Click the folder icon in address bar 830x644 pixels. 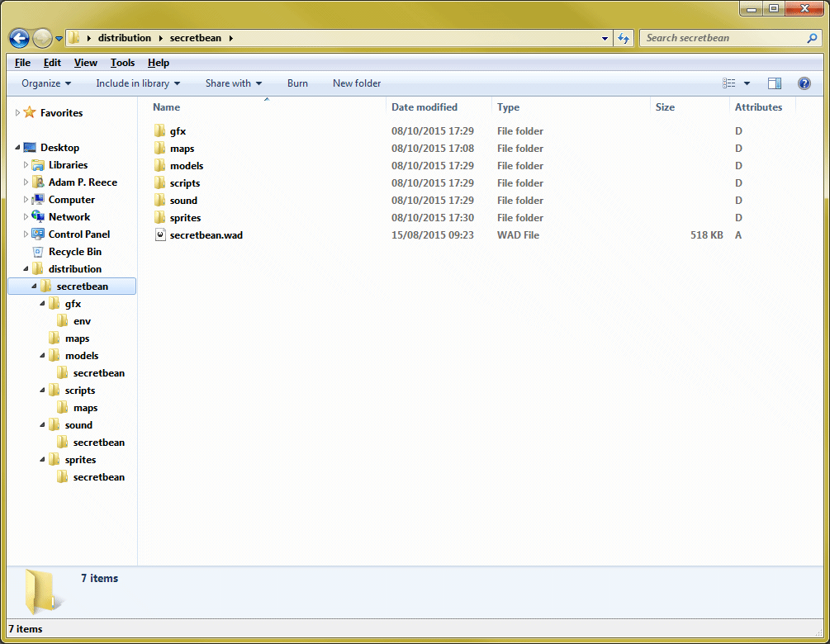(74, 38)
